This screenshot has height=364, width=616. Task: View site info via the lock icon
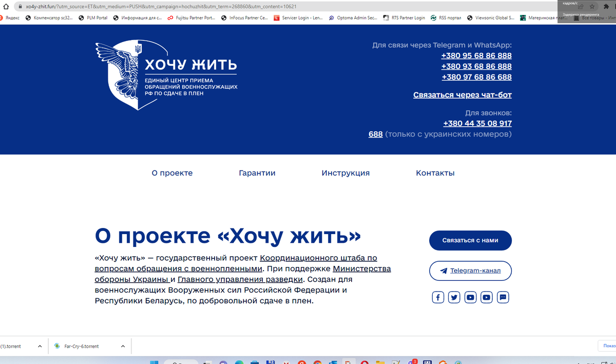coord(20,7)
